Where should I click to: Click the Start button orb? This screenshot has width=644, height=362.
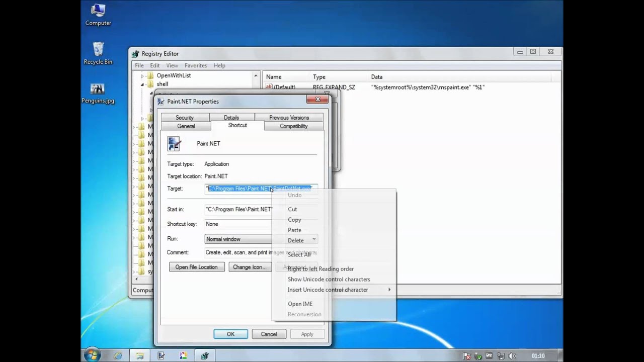coord(92,355)
